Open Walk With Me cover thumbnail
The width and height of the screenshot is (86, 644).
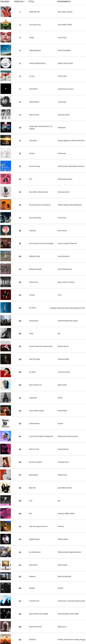pyautogui.click(x=6, y=12)
